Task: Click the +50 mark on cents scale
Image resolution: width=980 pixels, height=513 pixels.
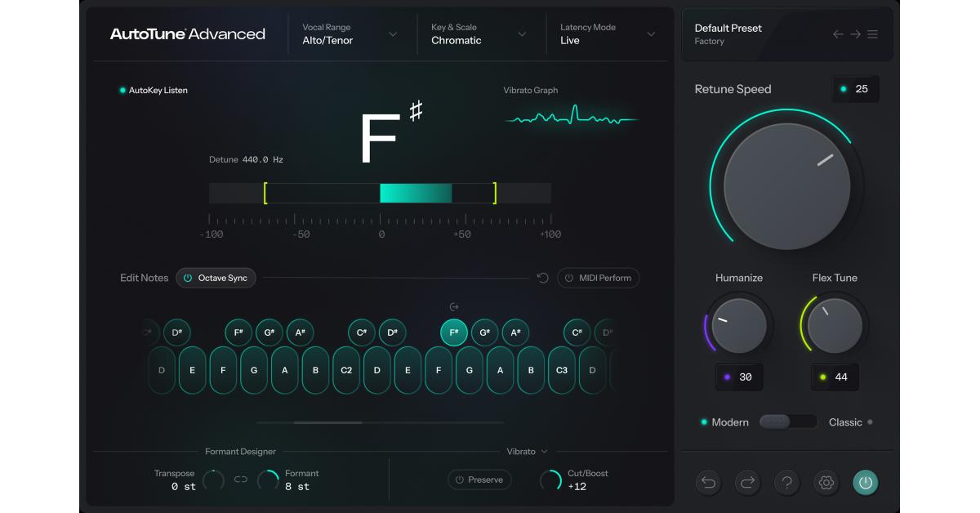Action: click(x=462, y=234)
